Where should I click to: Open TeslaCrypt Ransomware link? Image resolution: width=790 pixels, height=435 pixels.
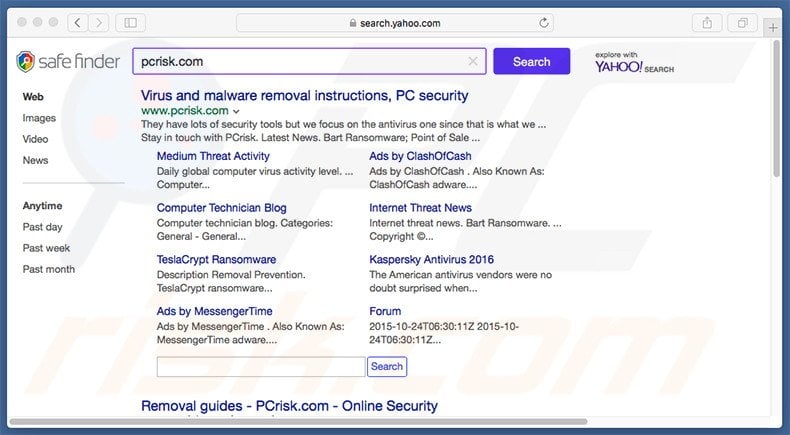216,260
